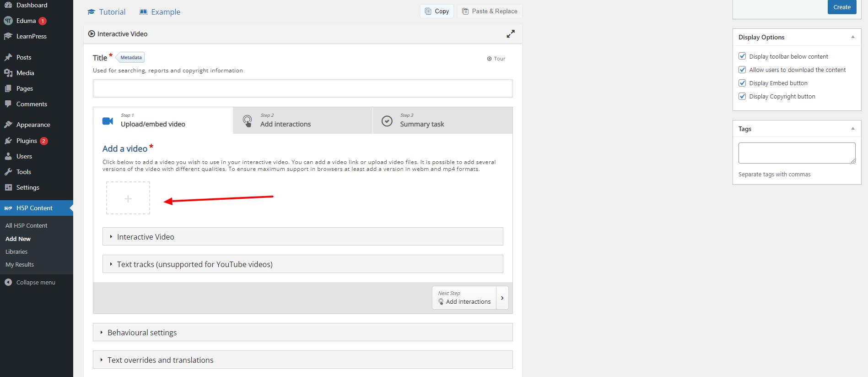This screenshot has width=868, height=377.
Task: Collapse the Display Options panel
Action: [853, 37]
